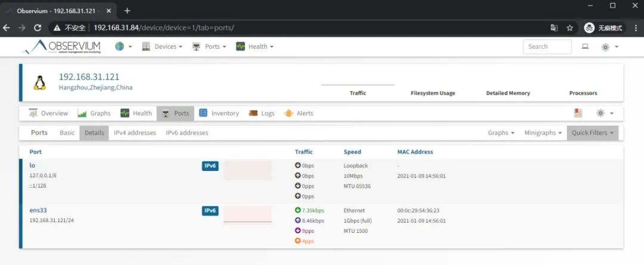Click the translate page icon
Image resolution: width=644 pixels, height=265 pixels.
[554, 28]
